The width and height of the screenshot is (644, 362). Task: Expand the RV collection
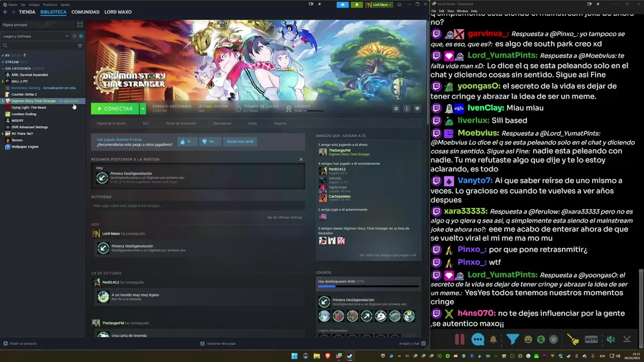click(x=3, y=55)
